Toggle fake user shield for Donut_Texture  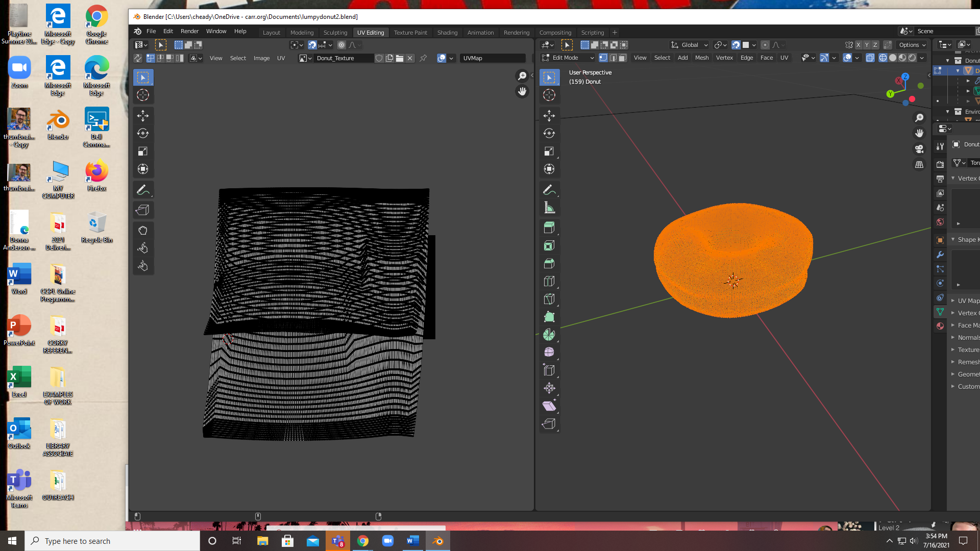379,58
